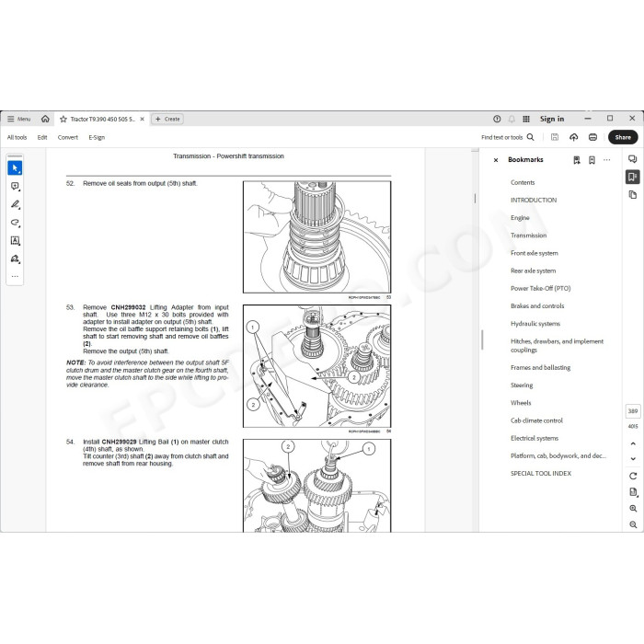
Task: Jump to the Steering bookmark
Action: pos(522,385)
